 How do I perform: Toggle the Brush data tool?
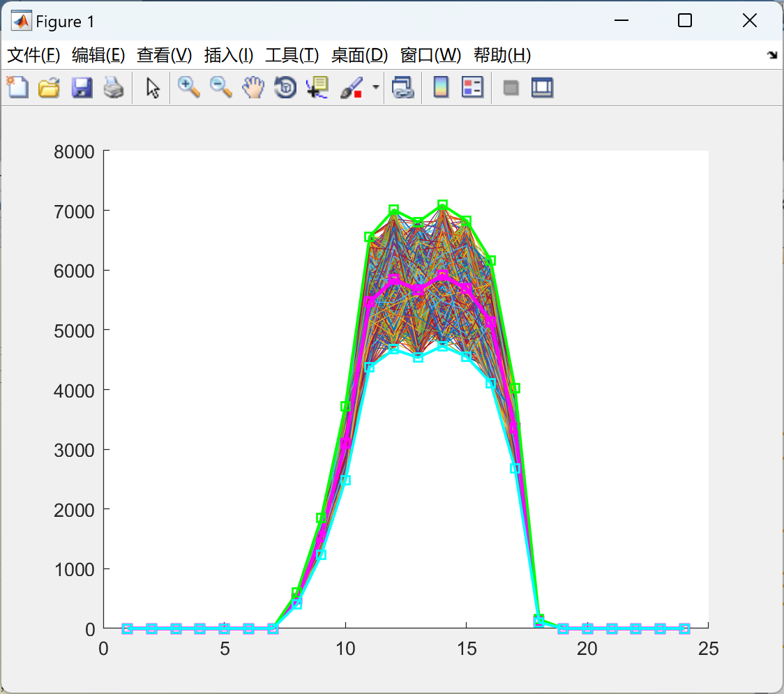(352, 87)
